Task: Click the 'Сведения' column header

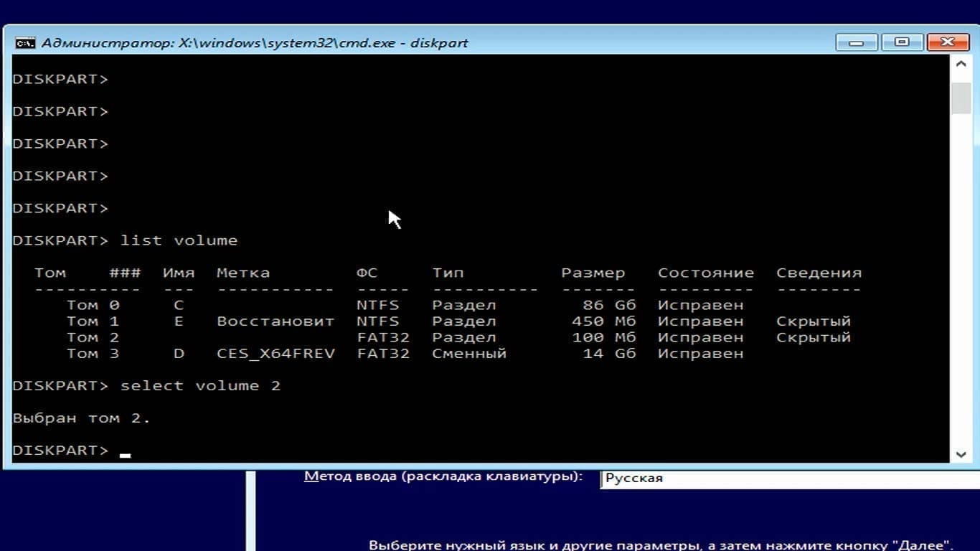Action: (819, 273)
